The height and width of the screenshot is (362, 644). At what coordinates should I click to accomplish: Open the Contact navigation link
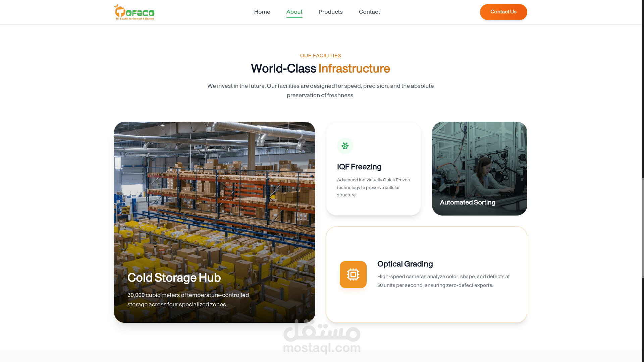369,12
